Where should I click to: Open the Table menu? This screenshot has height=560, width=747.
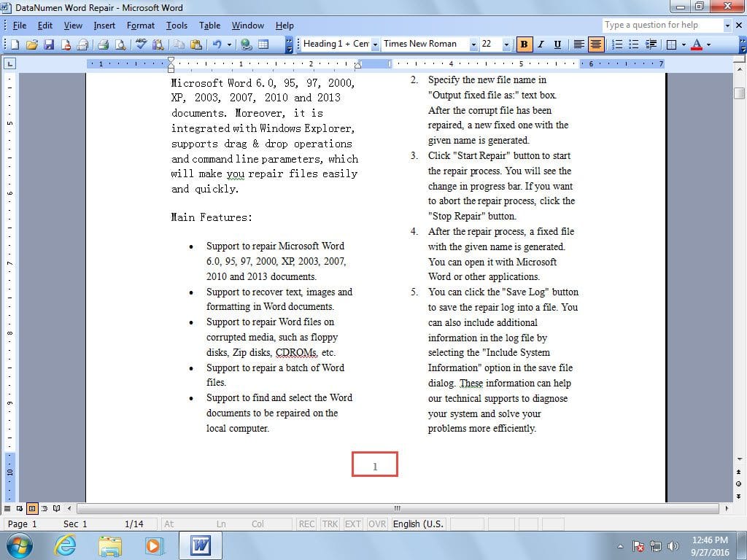[x=209, y=25]
